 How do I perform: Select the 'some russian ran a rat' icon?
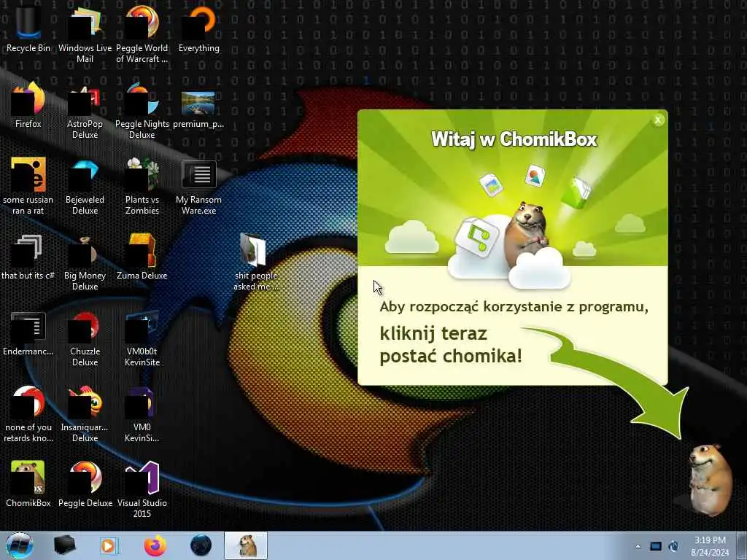tap(28, 186)
